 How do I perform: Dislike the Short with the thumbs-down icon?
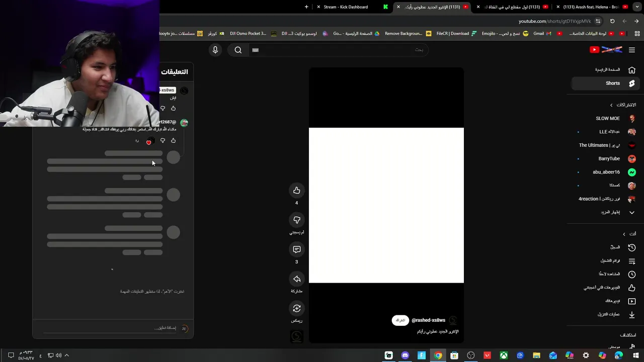(297, 220)
